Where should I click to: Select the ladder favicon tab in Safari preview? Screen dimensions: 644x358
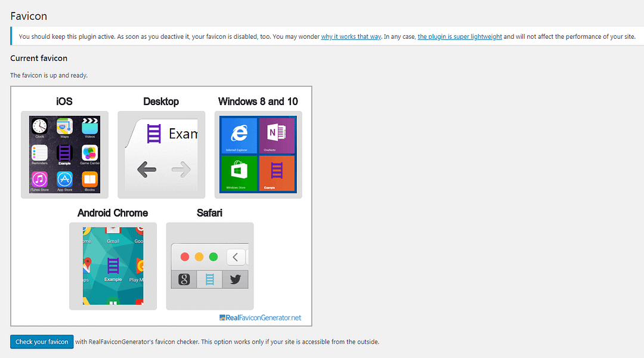click(x=209, y=279)
